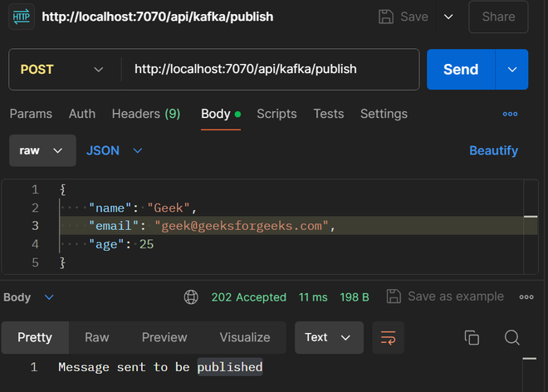548x392 pixels.
Task: Open the three-dots menu beside Settings tab
Action: click(x=510, y=114)
